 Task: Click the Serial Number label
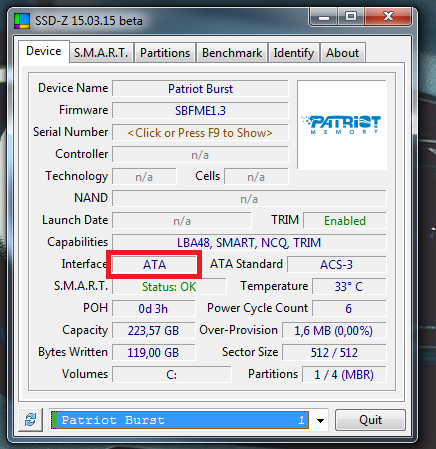(x=71, y=132)
